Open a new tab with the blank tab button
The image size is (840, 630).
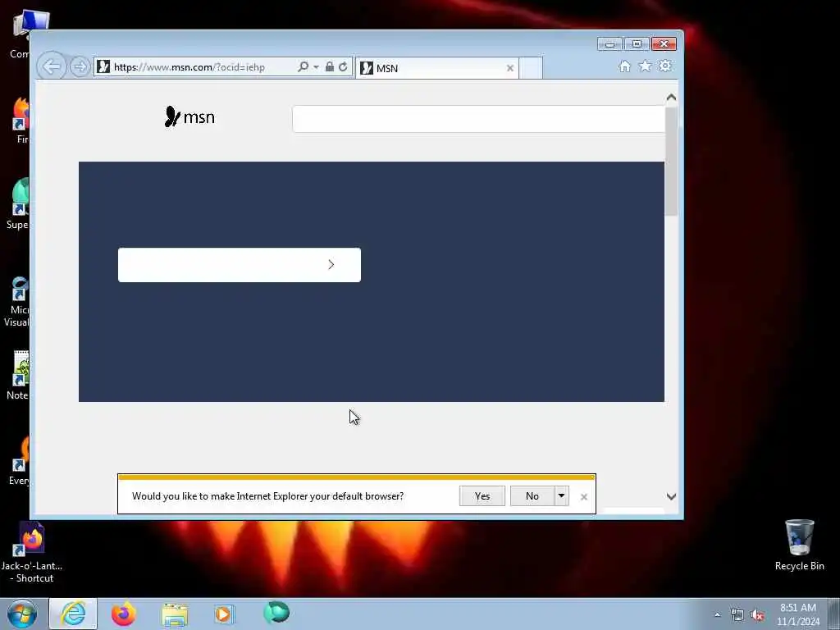pos(531,68)
